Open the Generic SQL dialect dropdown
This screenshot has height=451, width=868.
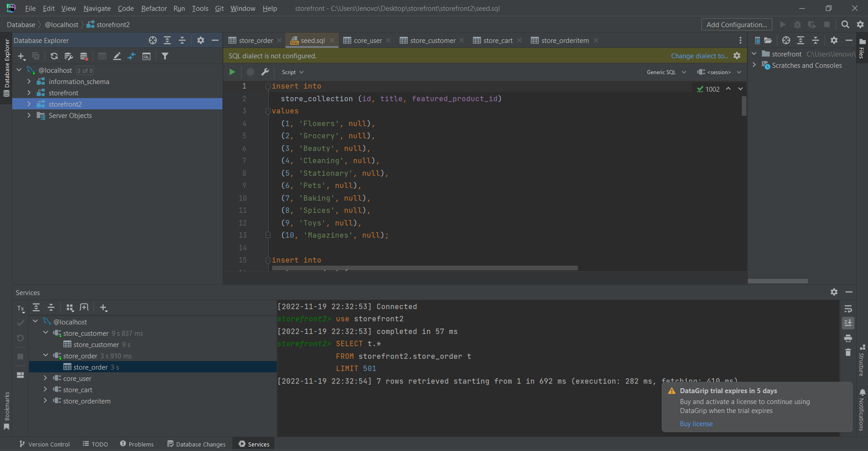(666, 72)
